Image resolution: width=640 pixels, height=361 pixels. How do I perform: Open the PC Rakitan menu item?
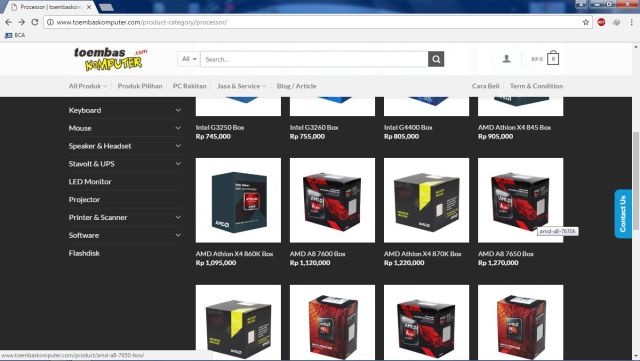189,86
